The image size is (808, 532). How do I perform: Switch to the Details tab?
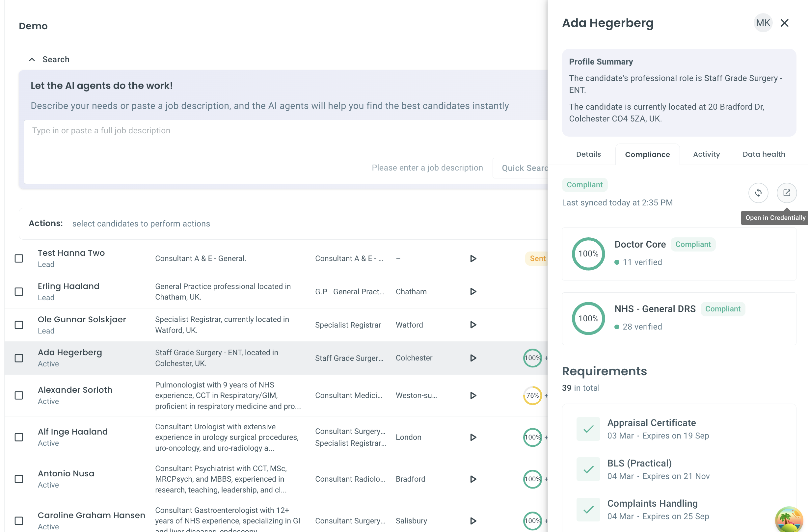click(x=588, y=154)
